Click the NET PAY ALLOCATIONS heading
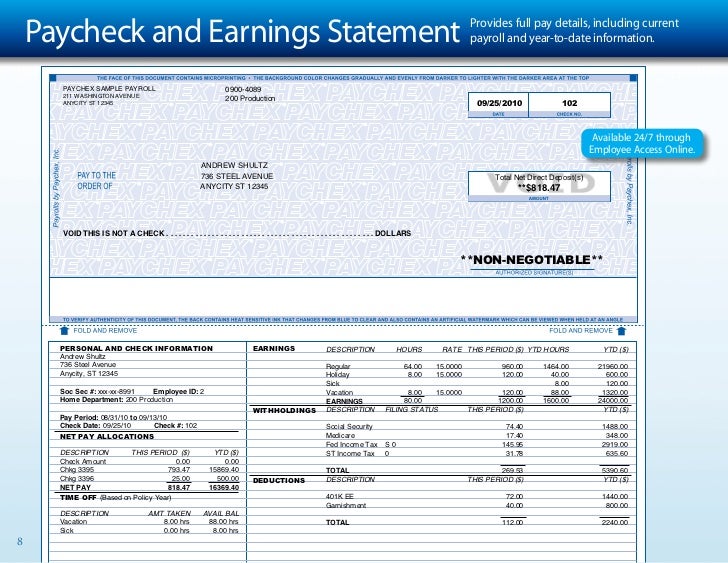728x563 pixels. pyautogui.click(x=107, y=436)
